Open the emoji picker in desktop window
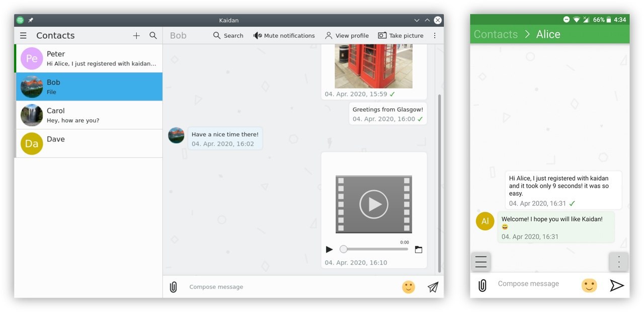This screenshot has width=644, height=312. pyautogui.click(x=409, y=287)
